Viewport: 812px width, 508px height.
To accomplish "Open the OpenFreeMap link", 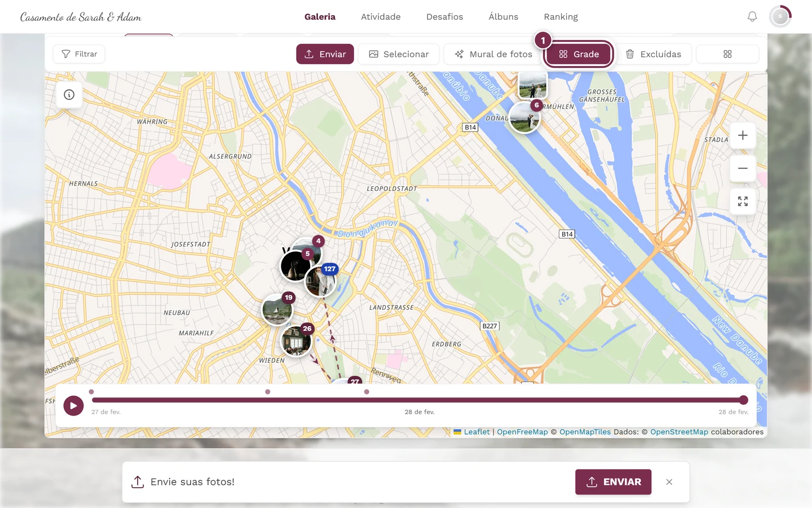I will click(522, 432).
